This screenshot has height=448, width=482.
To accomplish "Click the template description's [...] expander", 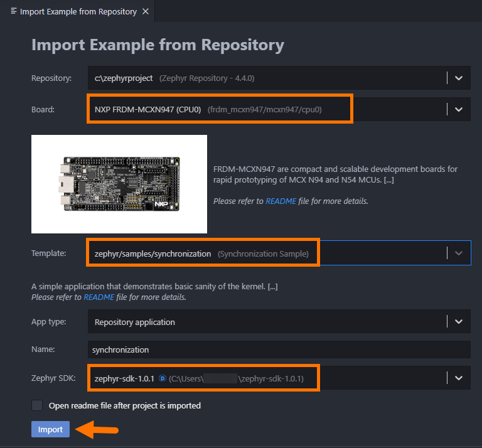I will point(272,286).
